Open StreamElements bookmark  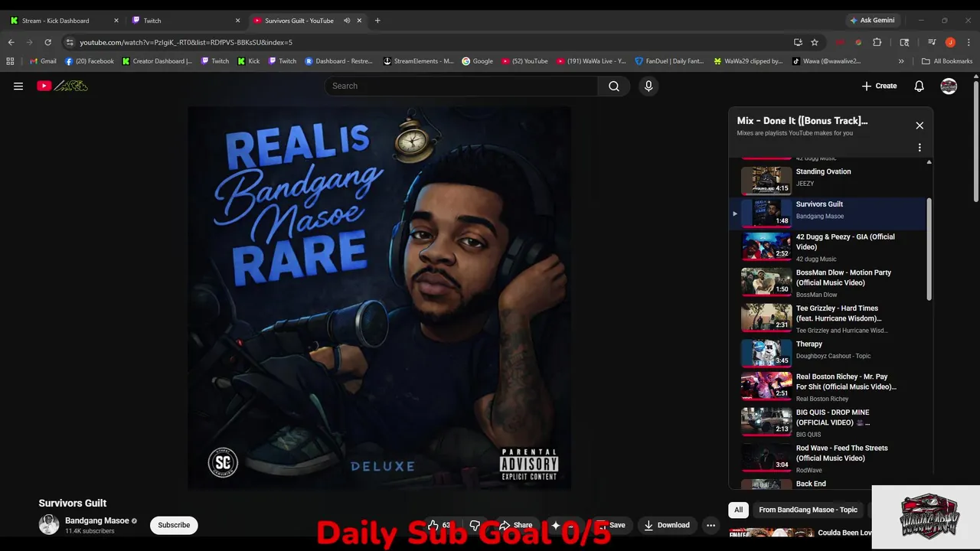tap(419, 61)
